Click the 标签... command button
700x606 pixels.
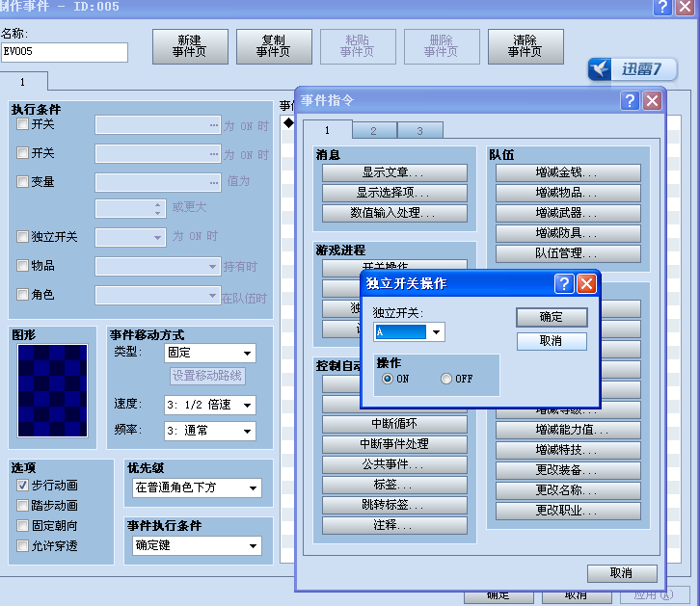[394, 485]
